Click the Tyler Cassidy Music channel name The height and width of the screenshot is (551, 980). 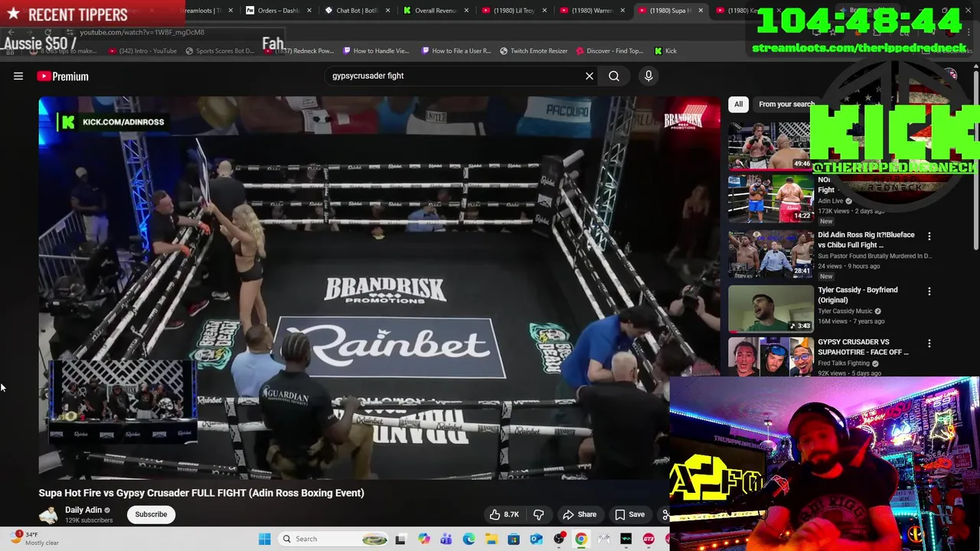click(844, 311)
